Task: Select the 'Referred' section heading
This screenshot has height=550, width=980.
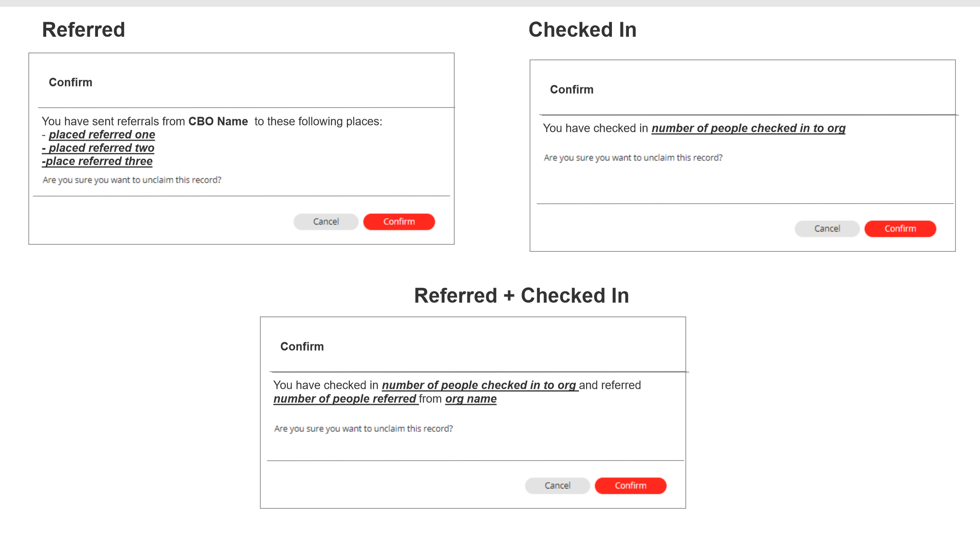Action: coord(83,29)
